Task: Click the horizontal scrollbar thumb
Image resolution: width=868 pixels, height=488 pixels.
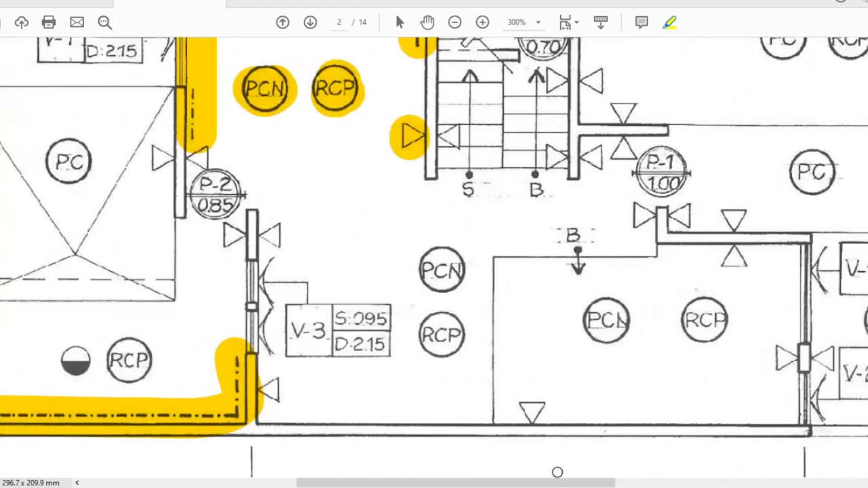Action: click(x=456, y=483)
